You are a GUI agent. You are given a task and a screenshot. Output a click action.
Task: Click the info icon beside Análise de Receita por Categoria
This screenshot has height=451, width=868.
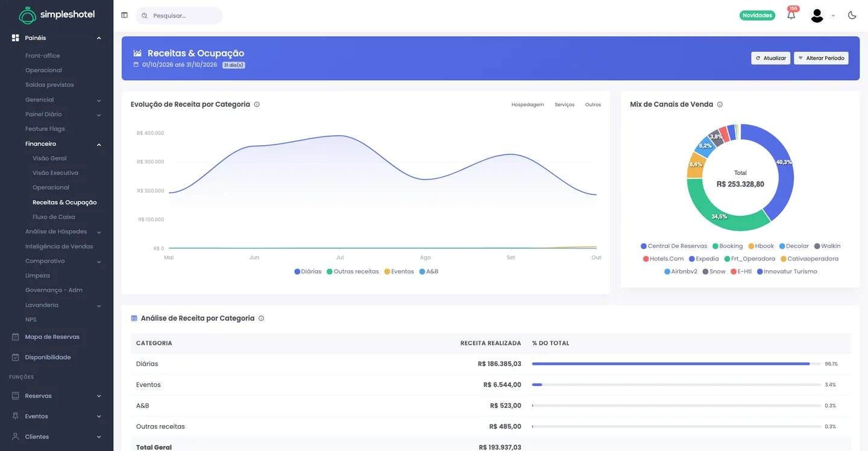click(261, 318)
